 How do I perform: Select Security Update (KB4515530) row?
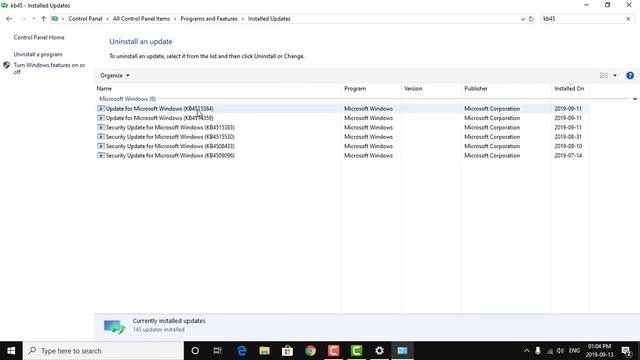[343, 137]
